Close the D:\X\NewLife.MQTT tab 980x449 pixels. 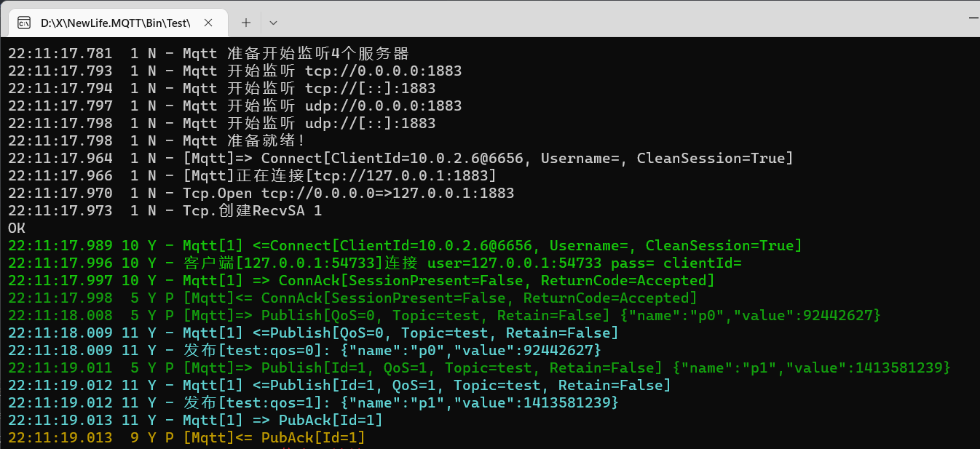pyautogui.click(x=208, y=23)
